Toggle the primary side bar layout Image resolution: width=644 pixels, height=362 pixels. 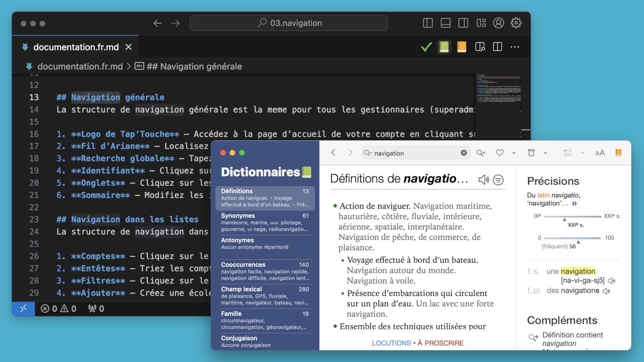click(428, 23)
